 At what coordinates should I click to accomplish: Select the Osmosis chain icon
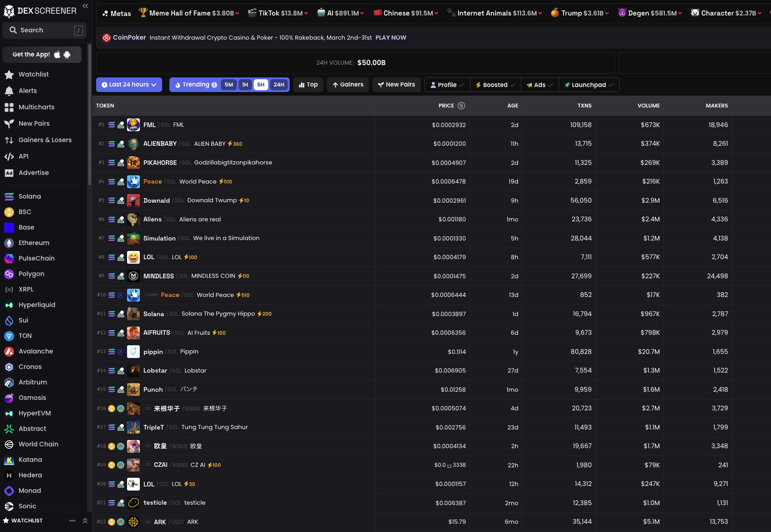9,398
